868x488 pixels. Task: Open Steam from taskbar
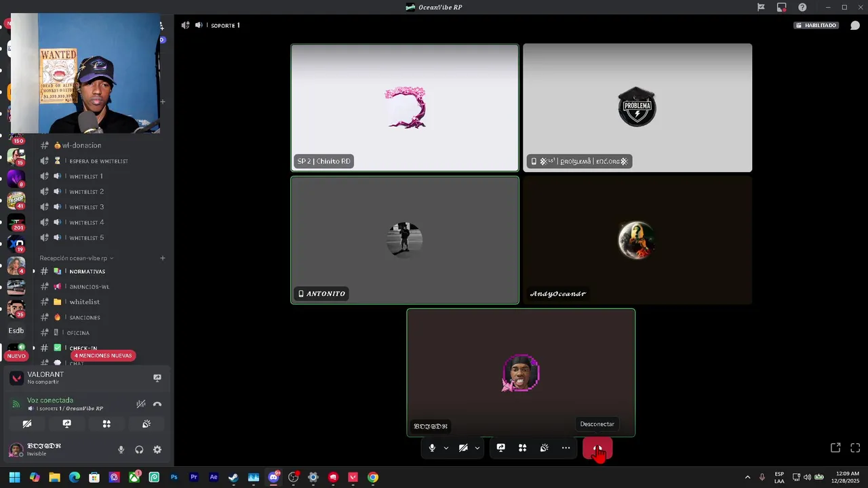233,477
